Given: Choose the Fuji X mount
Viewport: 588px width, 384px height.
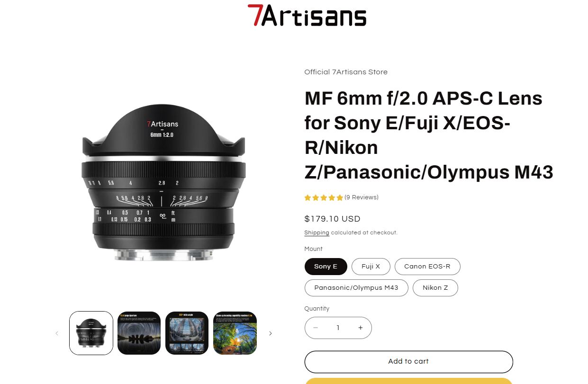Looking at the screenshot, I should point(371,266).
